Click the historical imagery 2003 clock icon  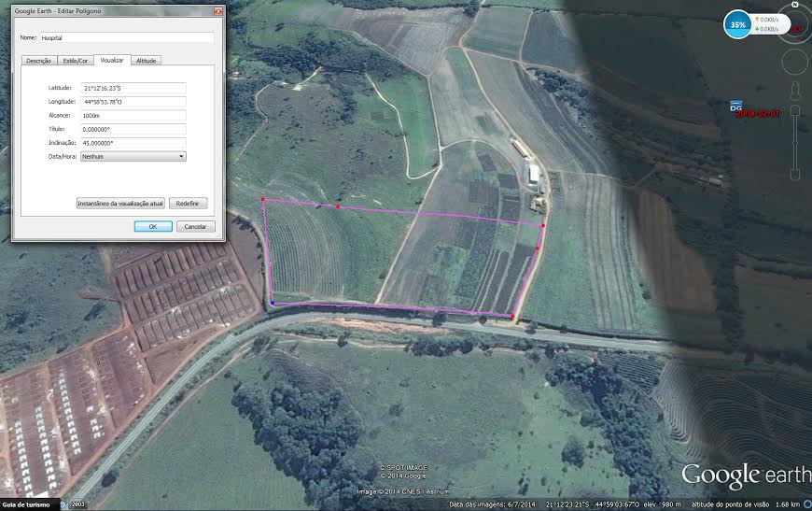[64, 504]
